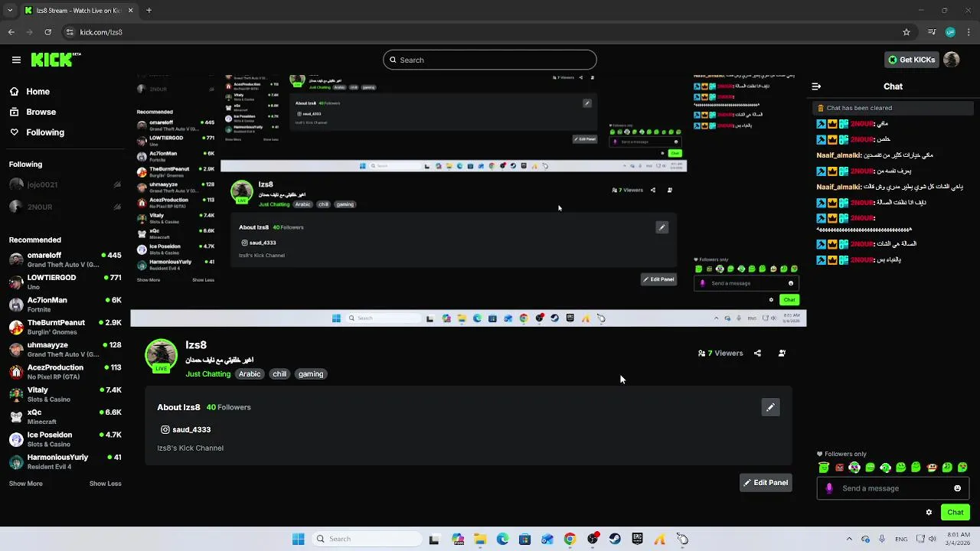The image size is (980, 551).
Task: Open Ice Poseidon recommended channel
Action: tap(65, 439)
